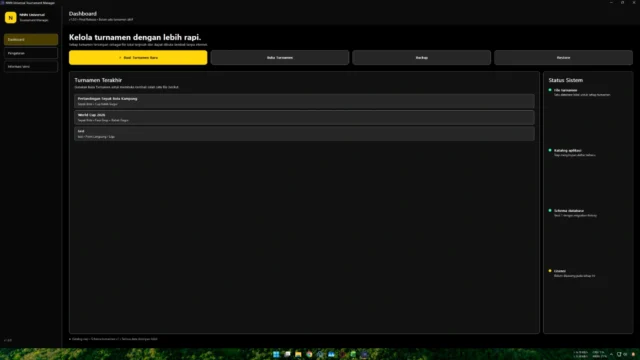Open the Windows Start menu

276,354
